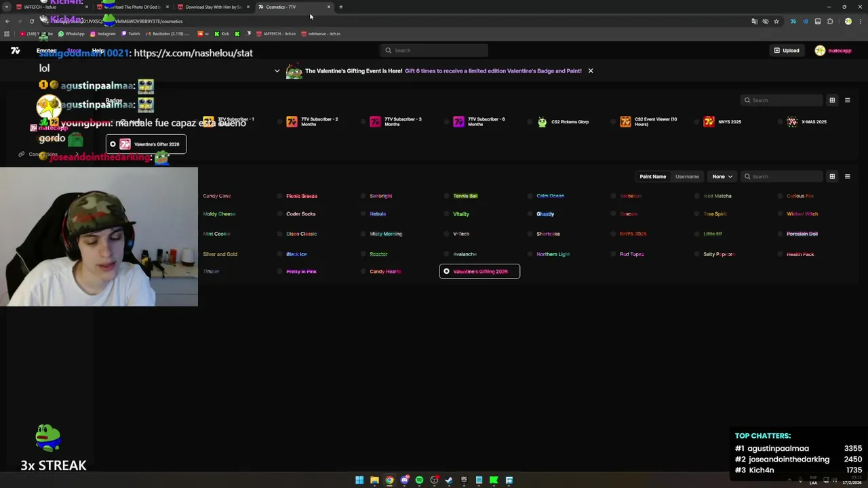
Task: Select the Cosmetics - 7TV tab
Action: pyautogui.click(x=294, y=7)
